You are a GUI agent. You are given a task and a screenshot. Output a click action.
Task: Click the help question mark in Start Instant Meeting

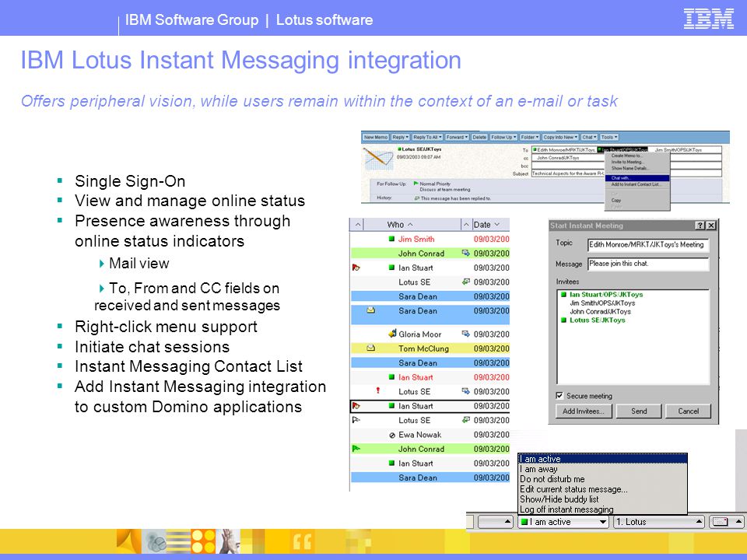pyautogui.click(x=700, y=226)
